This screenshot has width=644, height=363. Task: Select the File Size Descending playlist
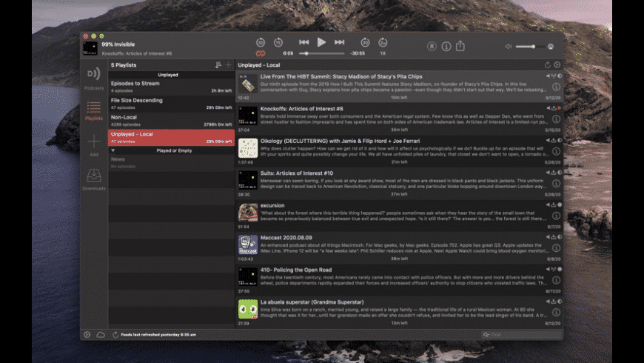coord(171,104)
